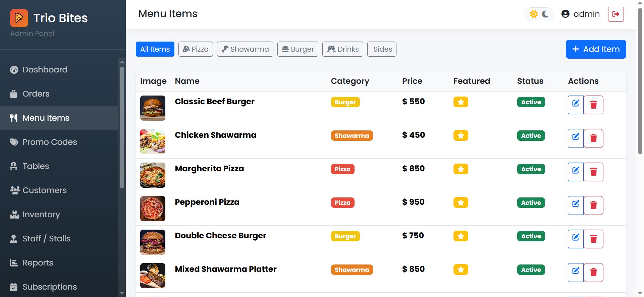This screenshot has height=297, width=644.
Task: Click edit icon for Margherita Pizza
Action: (x=576, y=172)
